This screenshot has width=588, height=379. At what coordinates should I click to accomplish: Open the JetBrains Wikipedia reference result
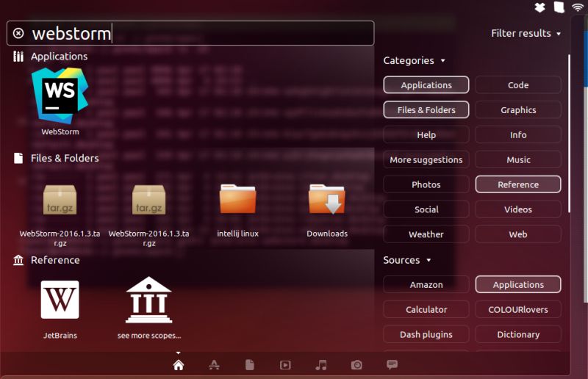click(x=60, y=300)
